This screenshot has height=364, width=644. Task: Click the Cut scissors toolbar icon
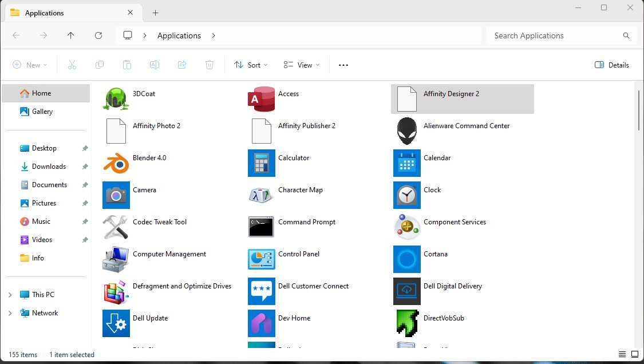tap(72, 65)
